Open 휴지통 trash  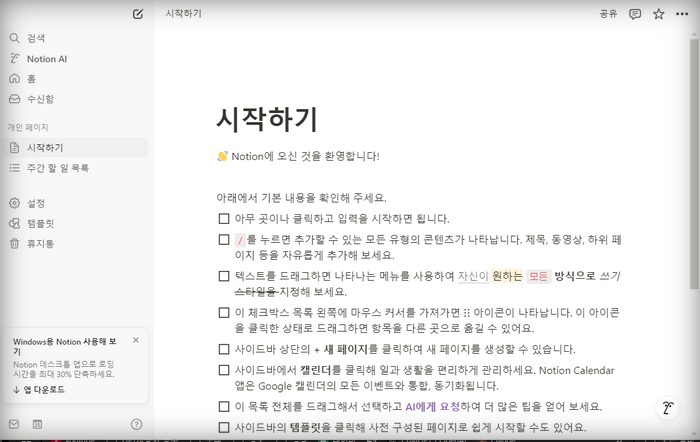click(x=75, y=244)
